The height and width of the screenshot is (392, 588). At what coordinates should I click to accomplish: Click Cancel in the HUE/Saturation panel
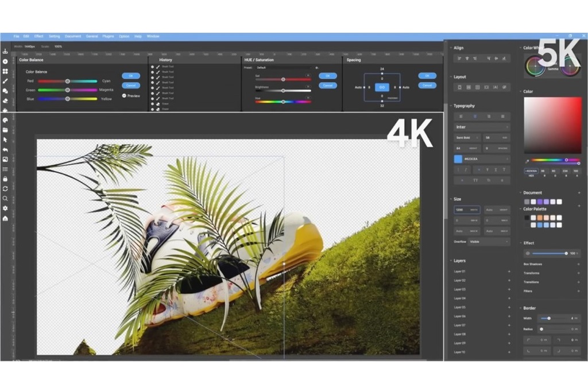(327, 85)
